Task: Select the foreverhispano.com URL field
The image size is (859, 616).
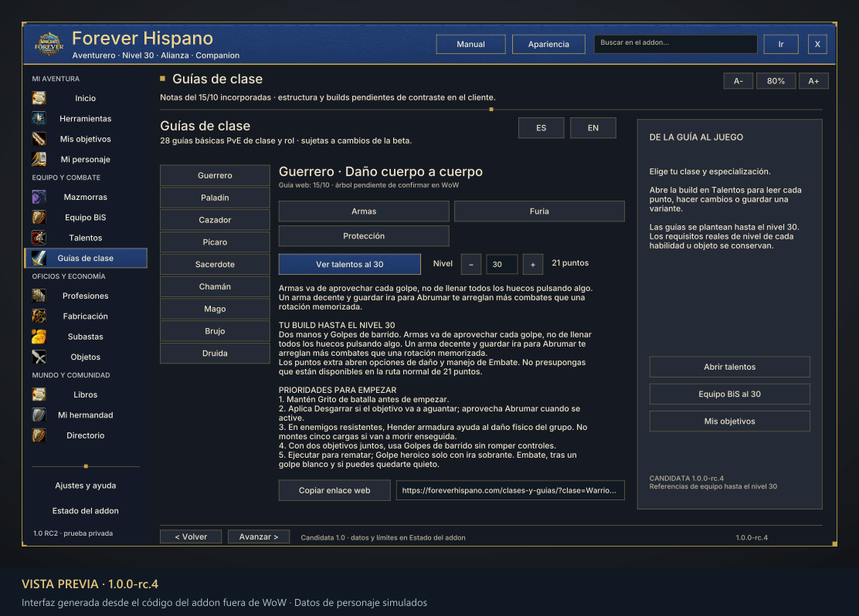Action: pos(510,491)
